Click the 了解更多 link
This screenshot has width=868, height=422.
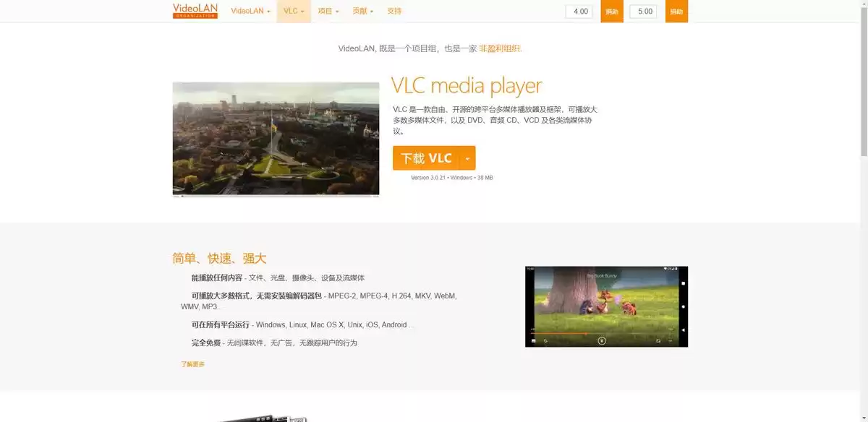click(x=192, y=363)
